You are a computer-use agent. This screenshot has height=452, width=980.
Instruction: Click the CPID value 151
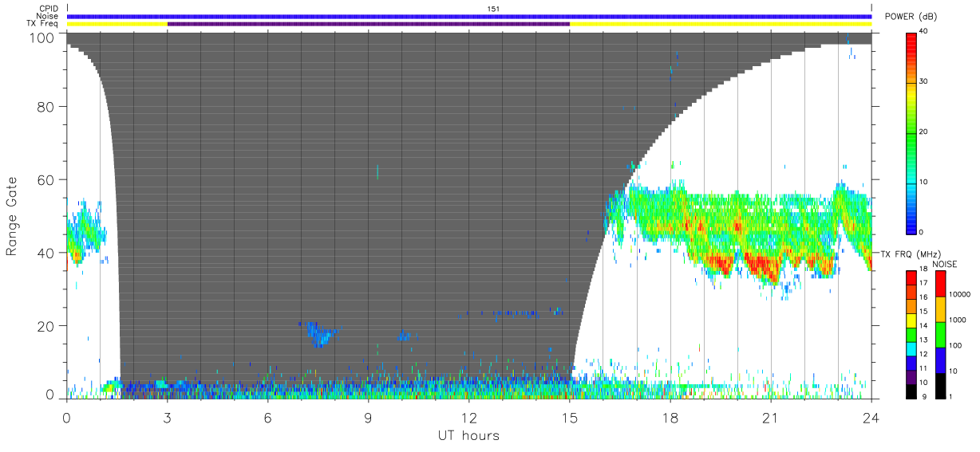(493, 9)
